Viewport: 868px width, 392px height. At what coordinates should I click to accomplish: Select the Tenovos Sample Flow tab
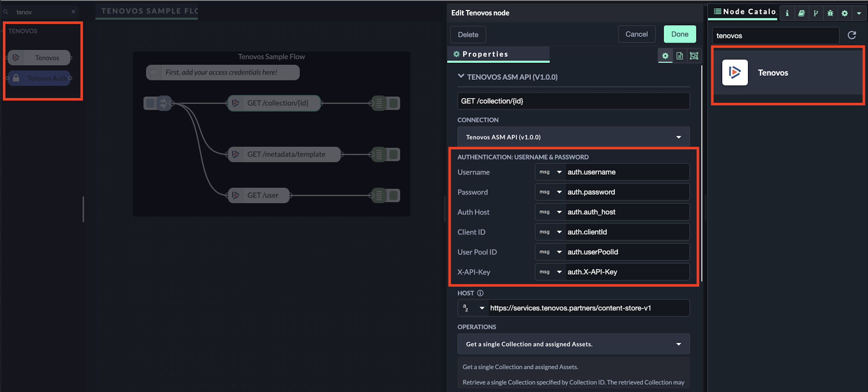pyautogui.click(x=149, y=11)
